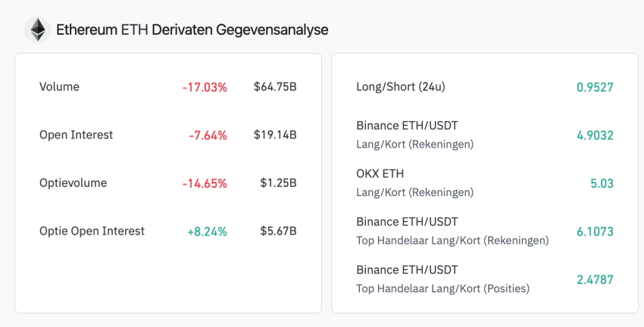This screenshot has width=644, height=327.
Task: Click the 4.9032 Binance accounts ratio
Action: coord(595,135)
